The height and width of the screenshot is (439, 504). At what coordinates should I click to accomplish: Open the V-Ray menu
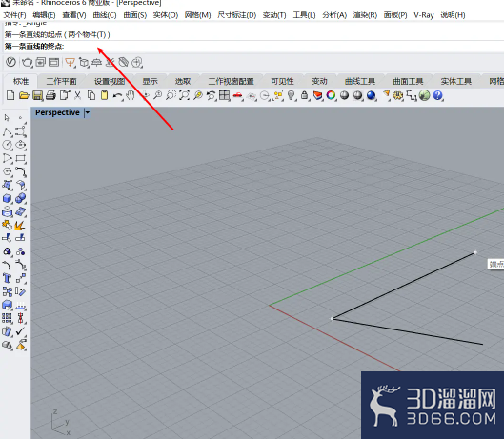[424, 15]
